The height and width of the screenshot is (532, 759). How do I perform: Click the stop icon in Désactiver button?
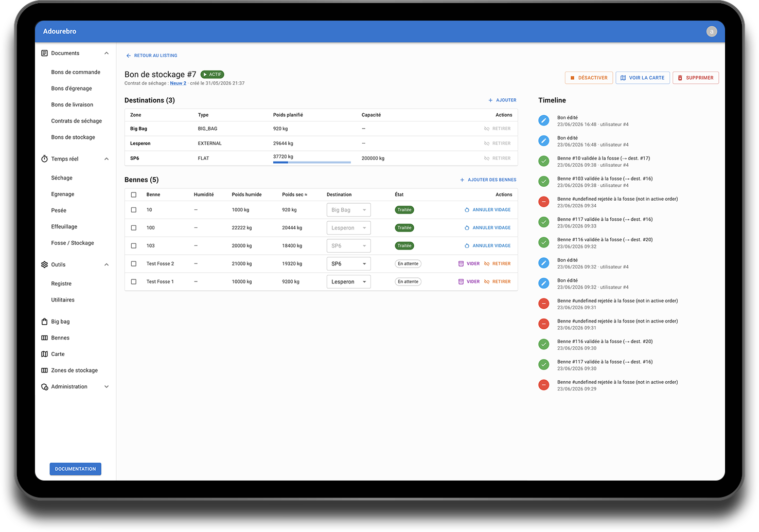[572, 78]
